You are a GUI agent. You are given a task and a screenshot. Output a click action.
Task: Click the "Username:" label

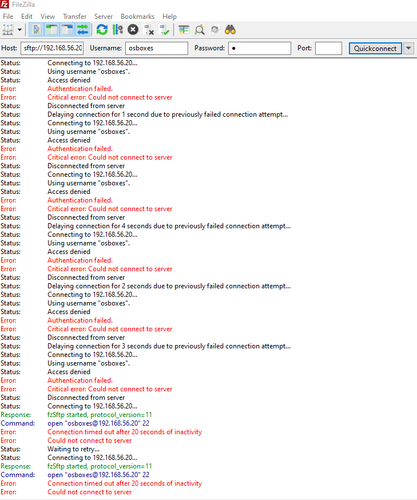click(x=106, y=48)
